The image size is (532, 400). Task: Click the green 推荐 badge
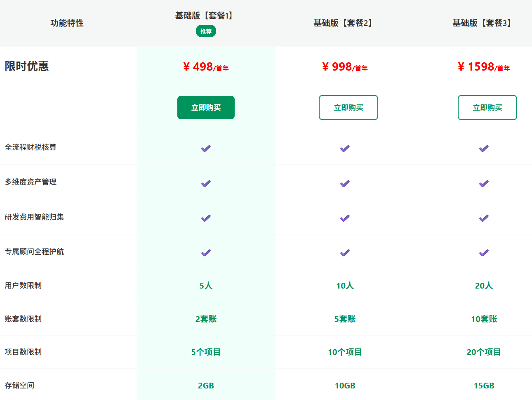[206, 31]
